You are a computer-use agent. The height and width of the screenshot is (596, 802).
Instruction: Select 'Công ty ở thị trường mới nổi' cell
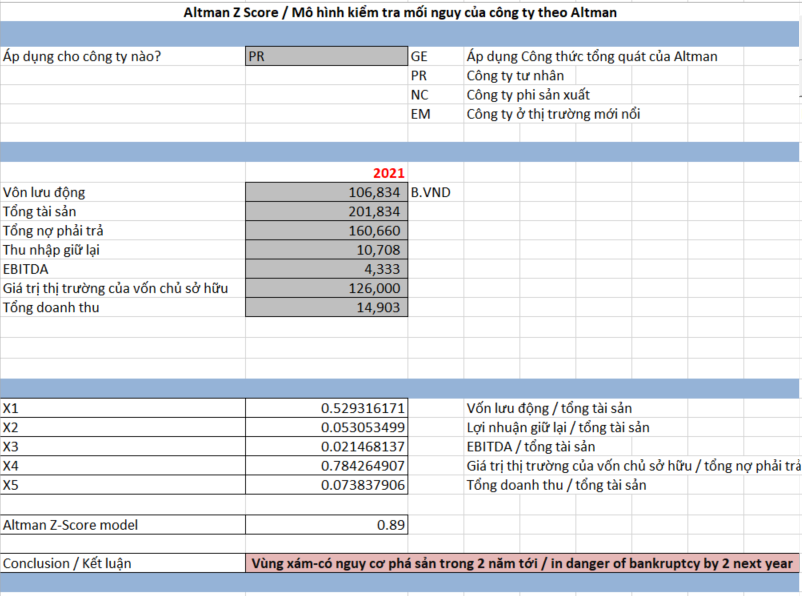tap(553, 114)
